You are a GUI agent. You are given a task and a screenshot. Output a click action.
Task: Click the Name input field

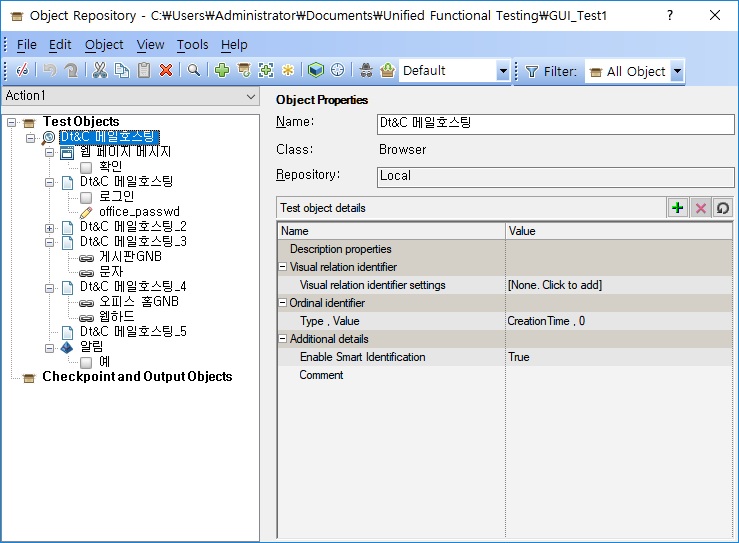click(x=555, y=123)
